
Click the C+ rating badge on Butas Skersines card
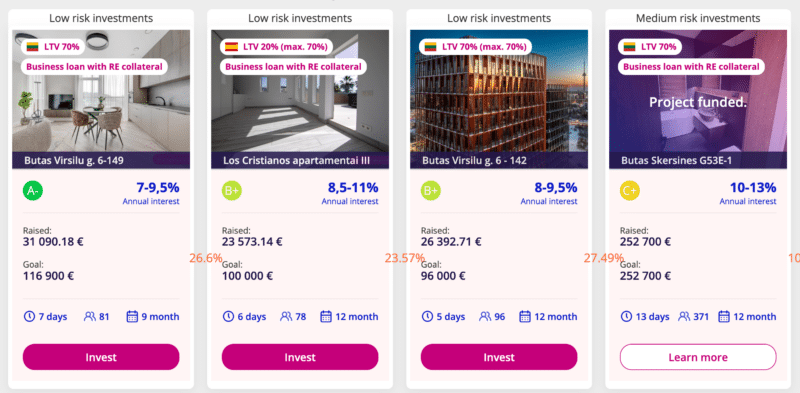pyautogui.click(x=630, y=191)
